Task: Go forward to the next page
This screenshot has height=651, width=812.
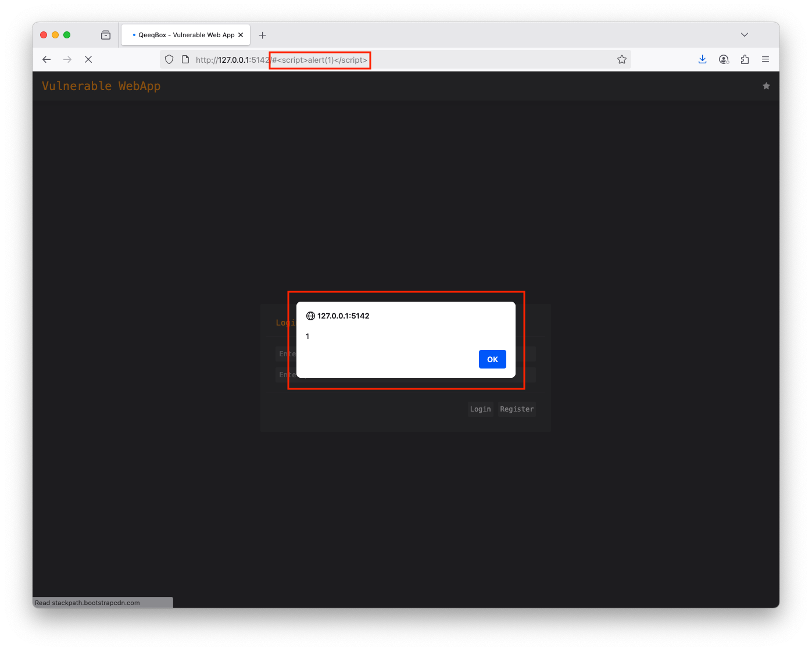Action: pos(67,59)
